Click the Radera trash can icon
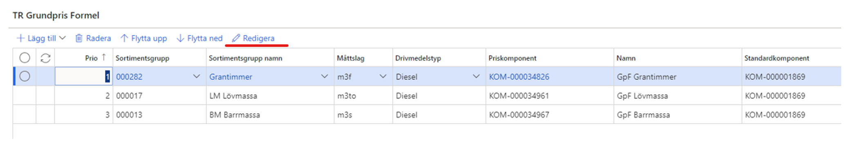Screen dimensions: 868x155 click(79, 38)
